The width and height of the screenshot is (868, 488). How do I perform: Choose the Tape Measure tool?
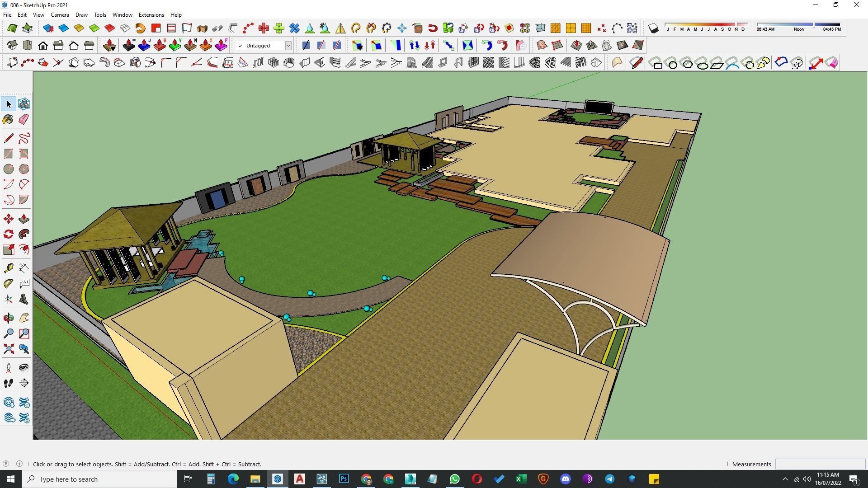8,268
